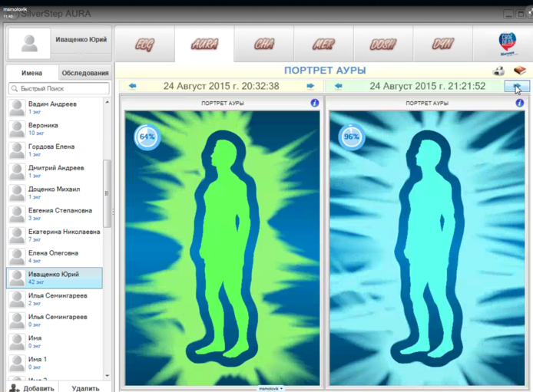Click the name list scrollbar thumb
Image resolution: width=533 pixels, height=392 pixels.
(x=107, y=193)
